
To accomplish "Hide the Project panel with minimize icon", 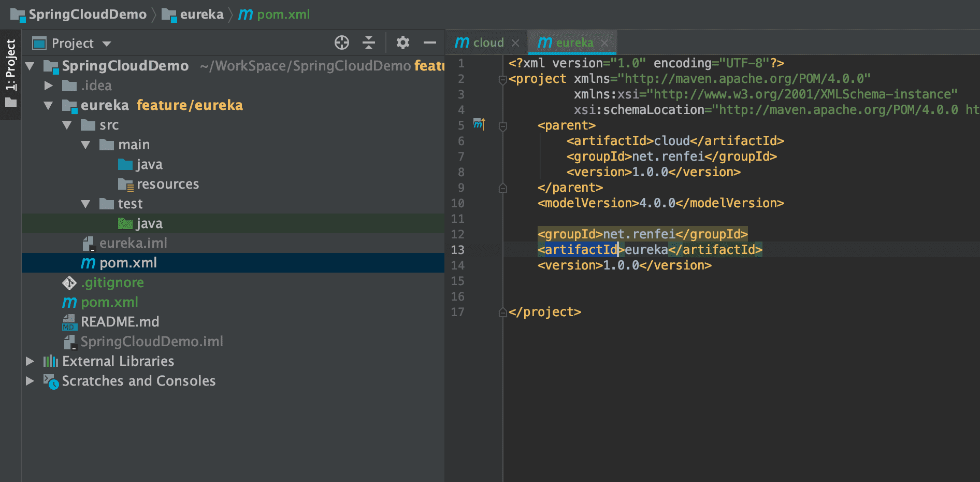I will [430, 42].
